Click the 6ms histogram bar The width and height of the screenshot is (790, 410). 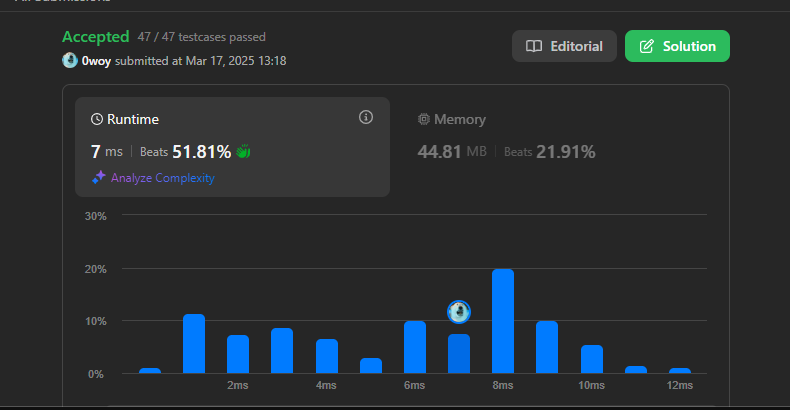coord(415,347)
